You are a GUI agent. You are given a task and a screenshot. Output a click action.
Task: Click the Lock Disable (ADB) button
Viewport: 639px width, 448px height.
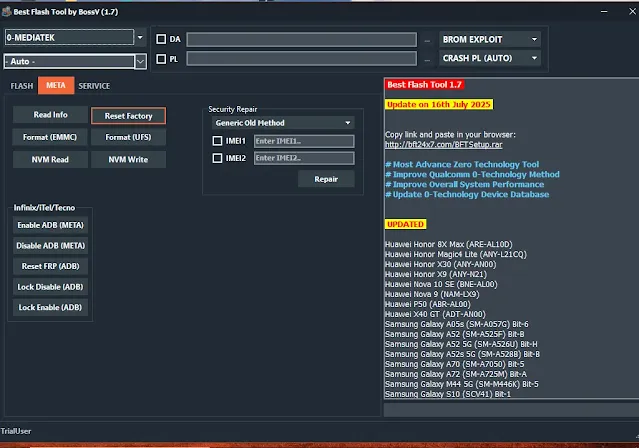[51, 287]
